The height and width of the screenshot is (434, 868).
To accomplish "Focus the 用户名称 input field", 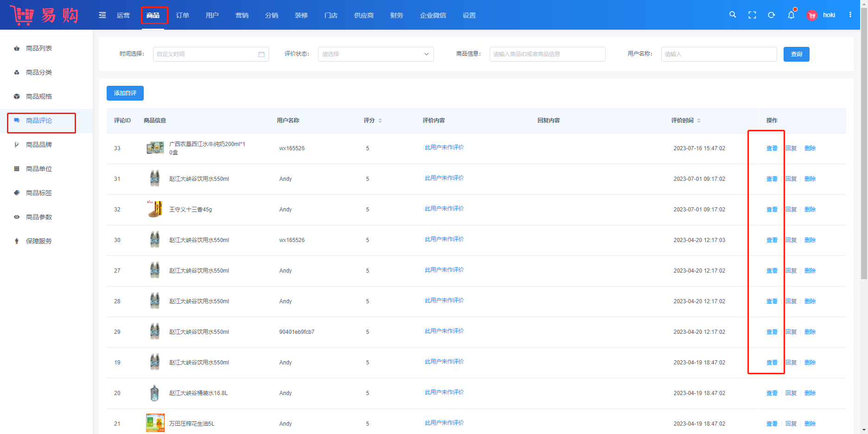I will coord(719,54).
